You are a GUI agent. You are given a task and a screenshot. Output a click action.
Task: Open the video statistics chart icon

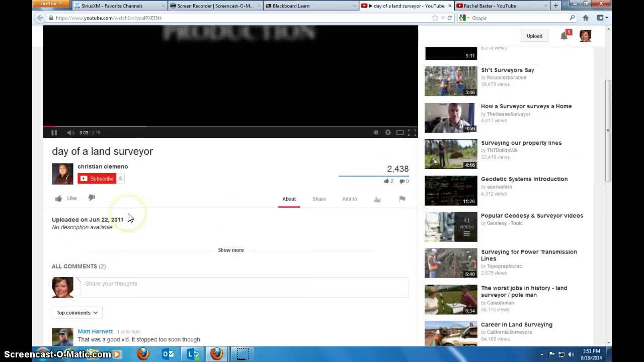[377, 199]
